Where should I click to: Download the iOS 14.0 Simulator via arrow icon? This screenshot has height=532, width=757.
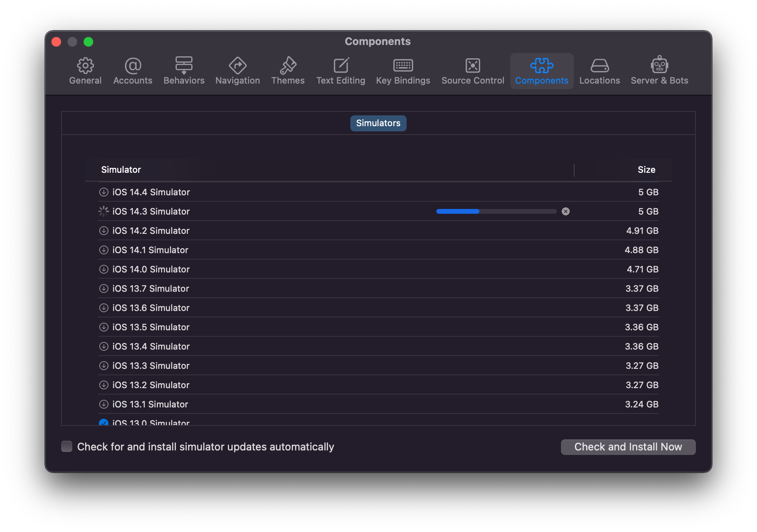pyautogui.click(x=104, y=269)
